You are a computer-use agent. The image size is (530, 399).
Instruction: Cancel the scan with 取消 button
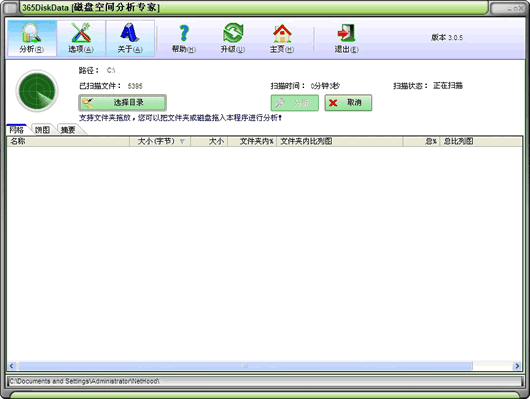(x=348, y=103)
